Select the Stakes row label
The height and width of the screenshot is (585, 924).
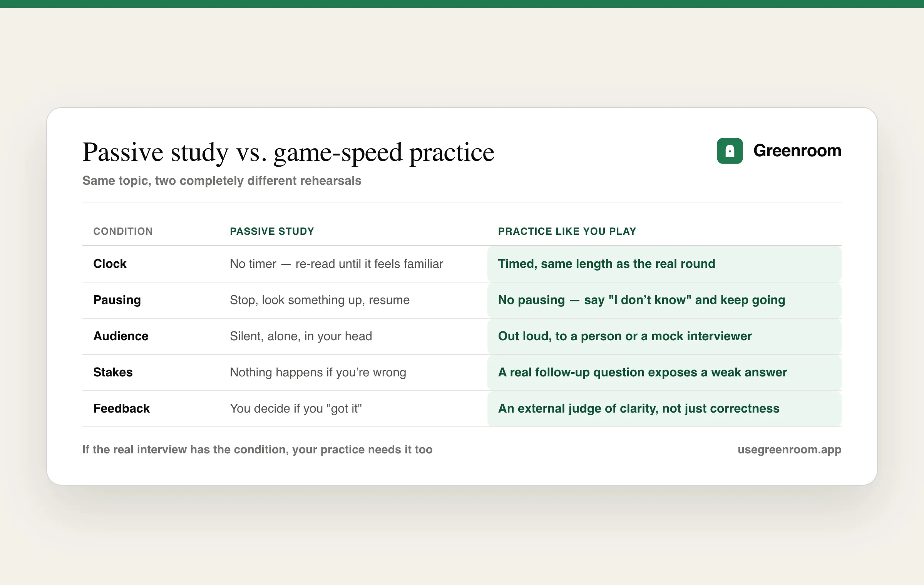click(x=113, y=372)
